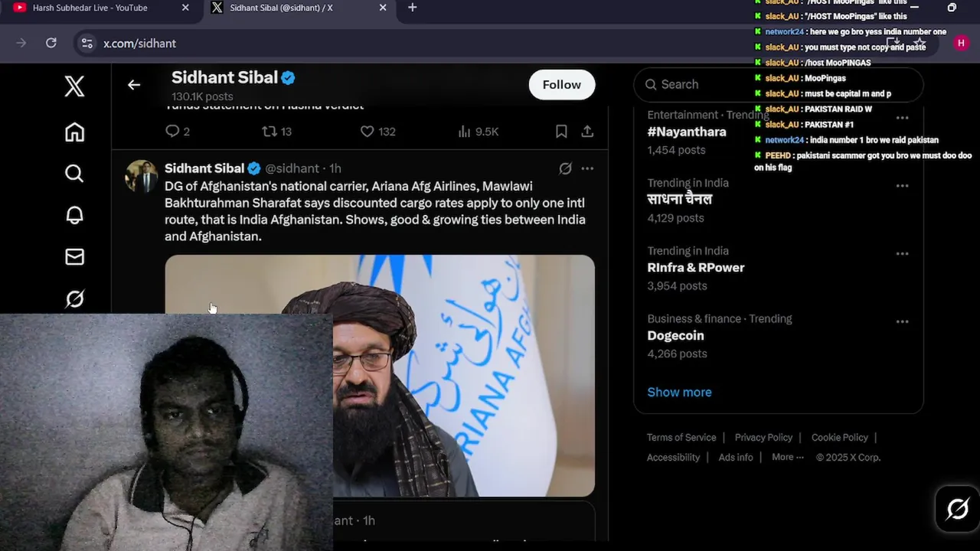The height and width of the screenshot is (551, 980).
Task: Open Messages envelope icon
Action: tap(74, 257)
